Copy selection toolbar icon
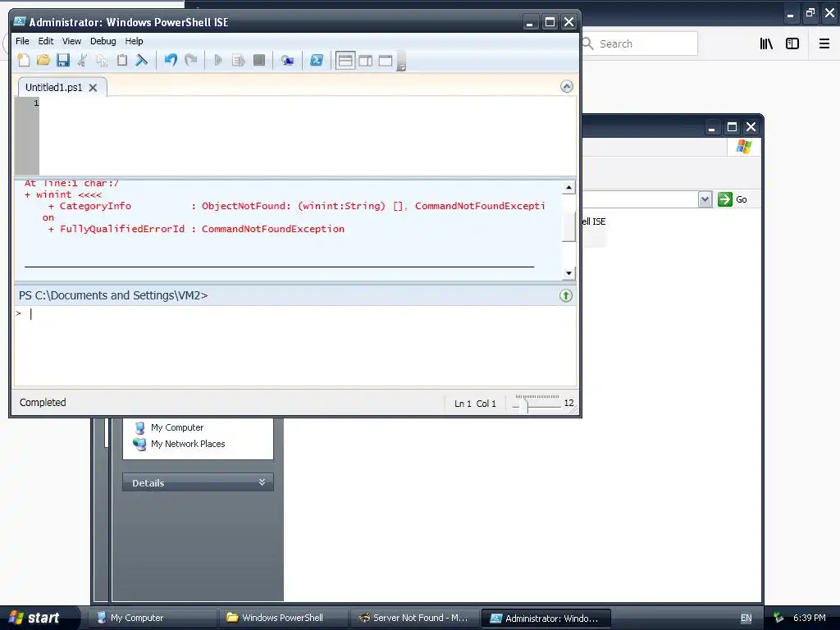Screen dimensions: 840x630 pyautogui.click(x=102, y=61)
